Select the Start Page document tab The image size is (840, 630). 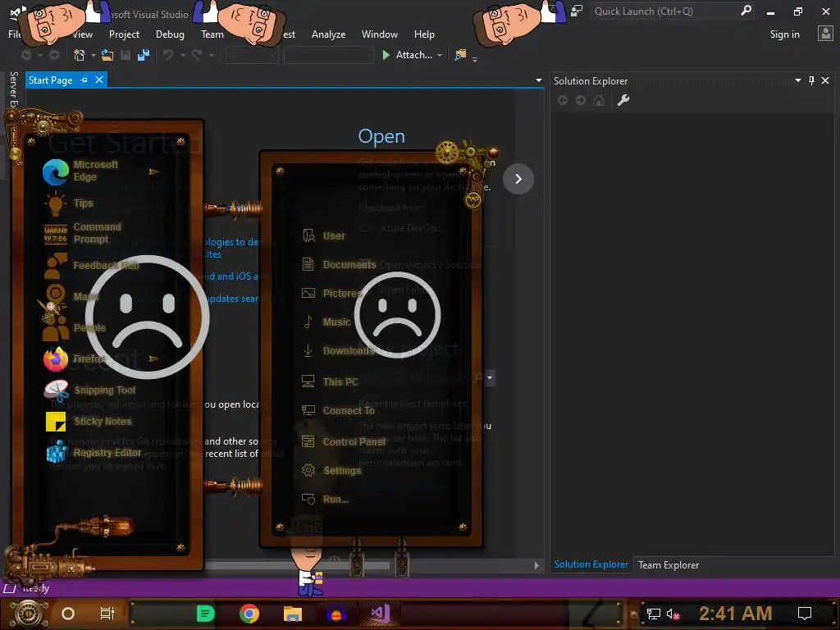pyautogui.click(x=50, y=80)
